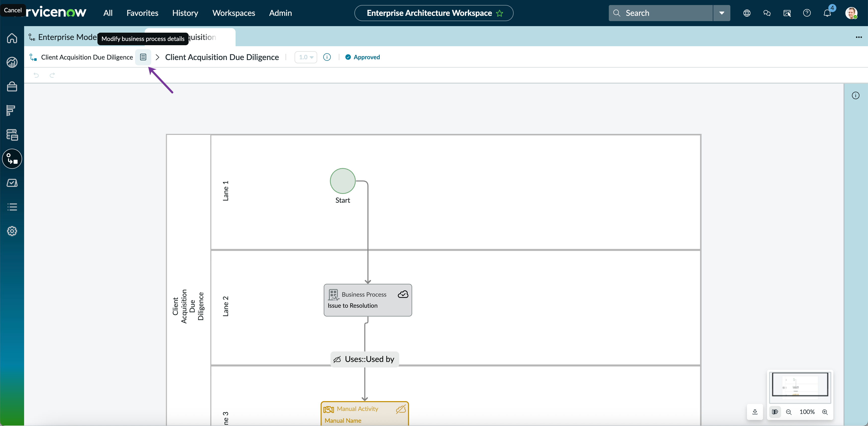
Task: Open the chat bubbles icon in header
Action: 767,13
